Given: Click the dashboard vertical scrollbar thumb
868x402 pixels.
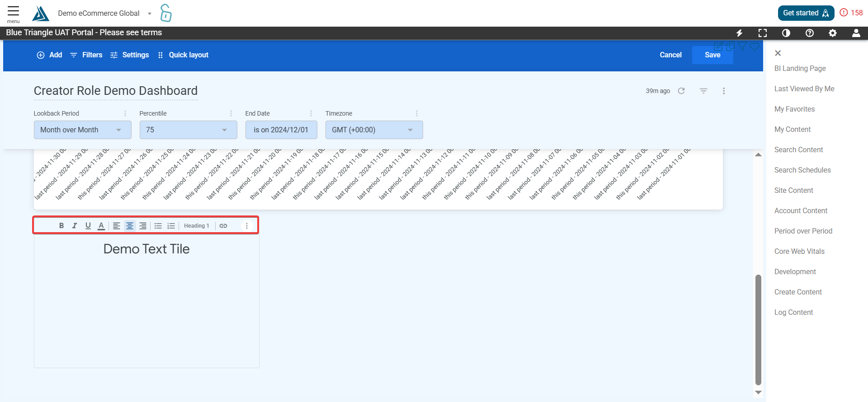Looking at the screenshot, I should (759, 330).
